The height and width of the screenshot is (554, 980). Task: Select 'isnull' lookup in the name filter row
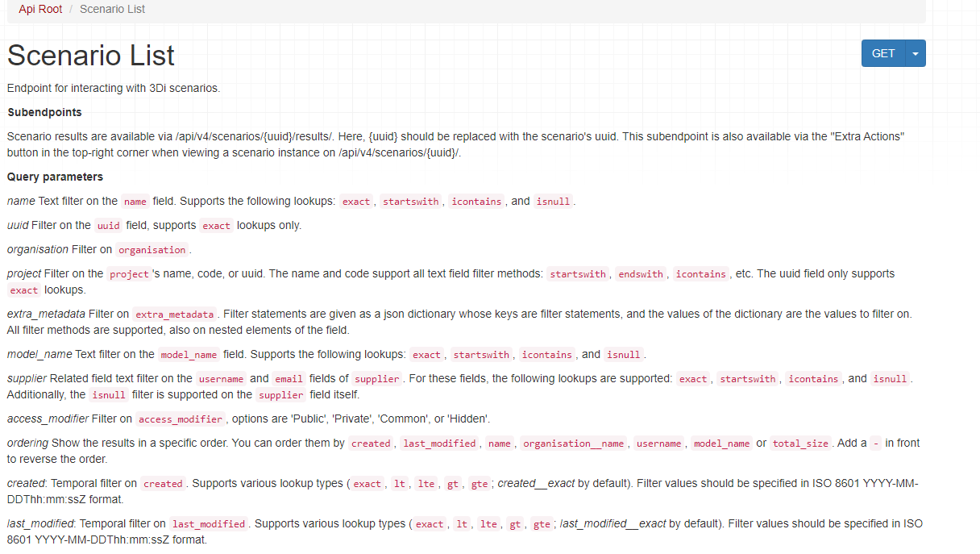[553, 202]
